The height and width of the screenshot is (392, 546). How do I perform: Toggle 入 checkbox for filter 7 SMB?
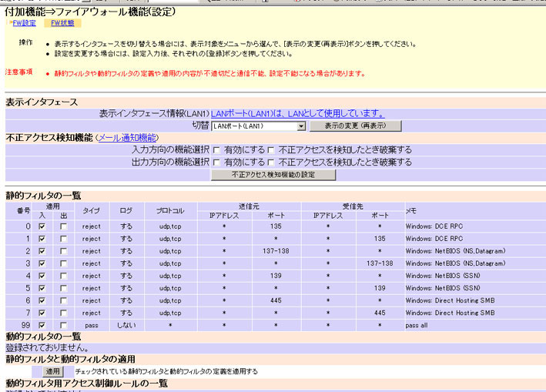42,313
